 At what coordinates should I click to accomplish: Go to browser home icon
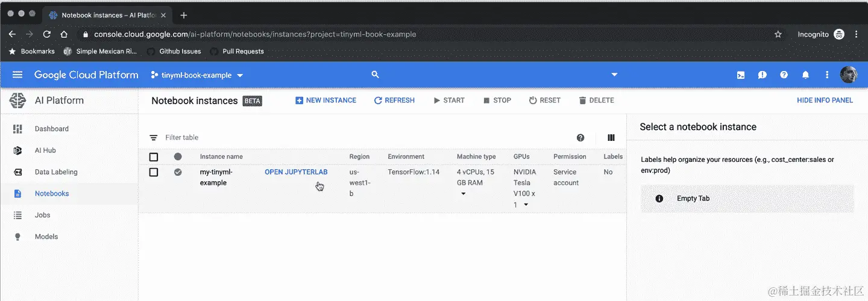click(64, 34)
